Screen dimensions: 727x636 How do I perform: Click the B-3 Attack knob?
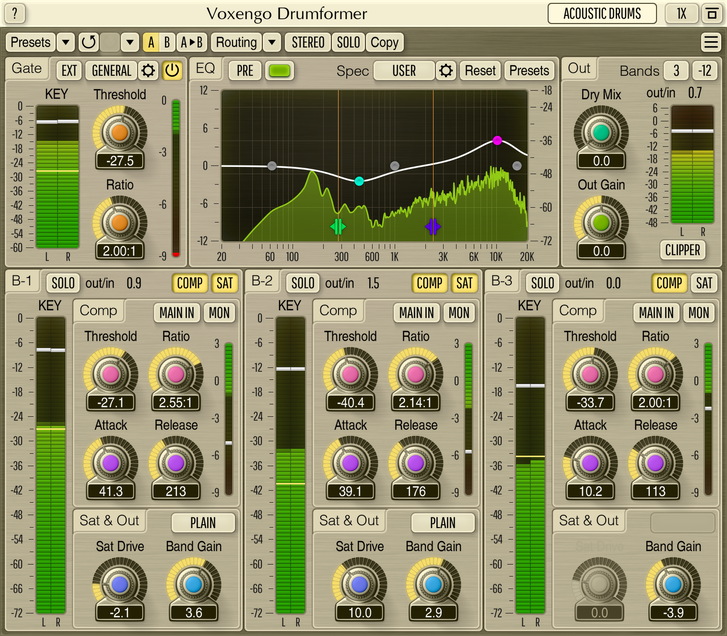click(590, 463)
